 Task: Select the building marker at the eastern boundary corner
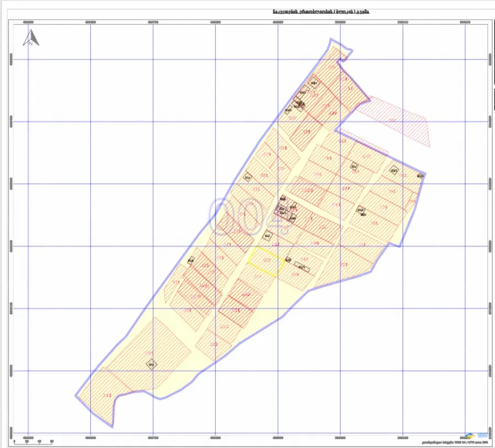click(x=420, y=176)
